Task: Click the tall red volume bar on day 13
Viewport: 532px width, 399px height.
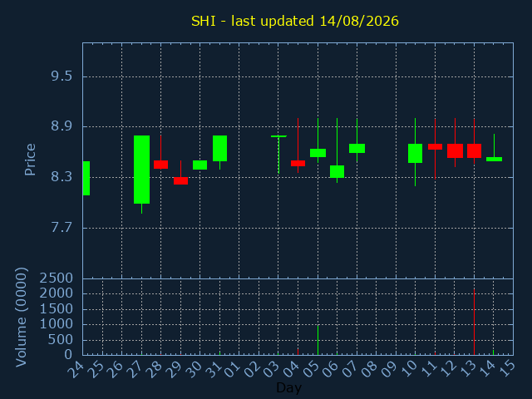Action: (x=475, y=322)
